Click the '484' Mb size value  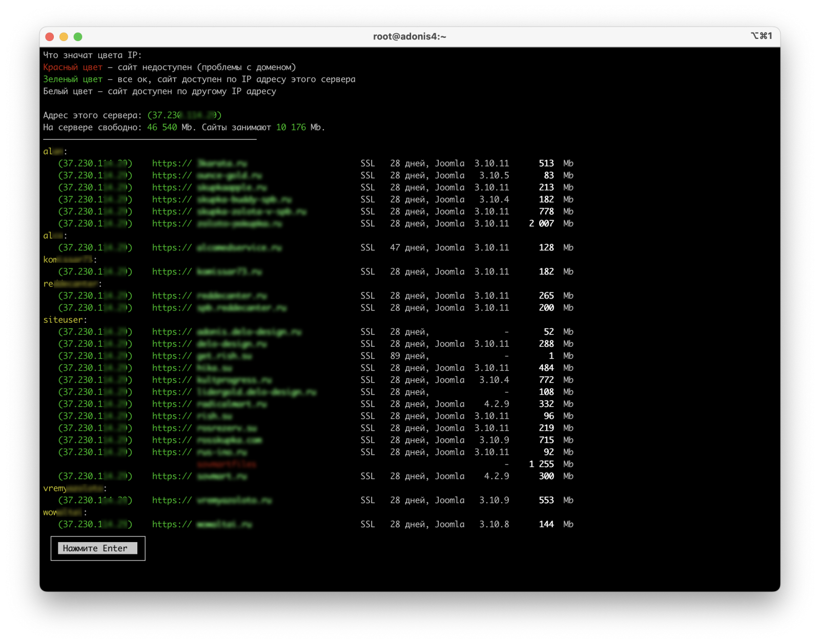click(x=546, y=368)
